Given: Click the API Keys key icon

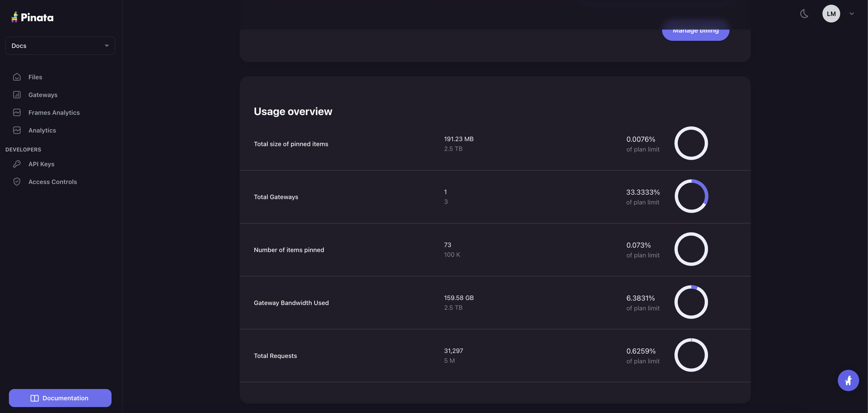Looking at the screenshot, I should point(17,164).
